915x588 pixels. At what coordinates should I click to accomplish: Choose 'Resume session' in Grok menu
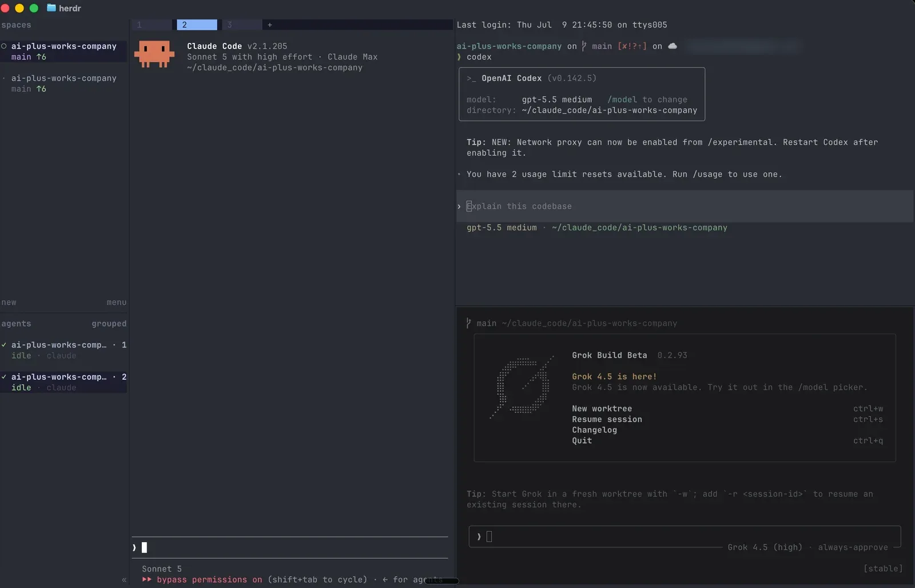click(607, 419)
